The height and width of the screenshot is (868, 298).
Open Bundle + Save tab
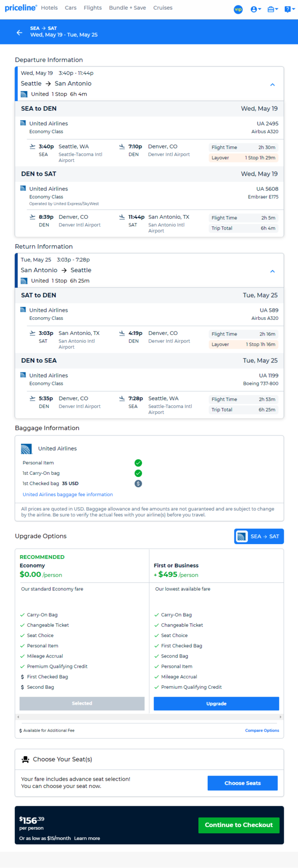point(127,8)
